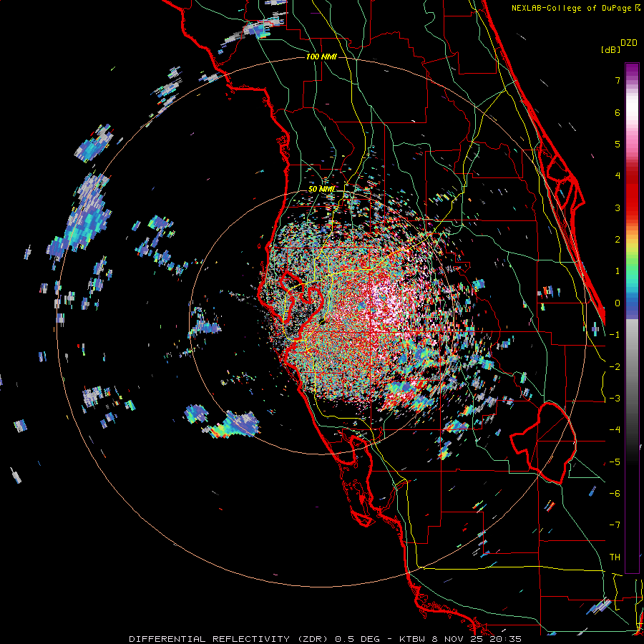Viewport: 644px width, 644px height.
Task: Select the -3 value on color scale
Action: coord(615,399)
